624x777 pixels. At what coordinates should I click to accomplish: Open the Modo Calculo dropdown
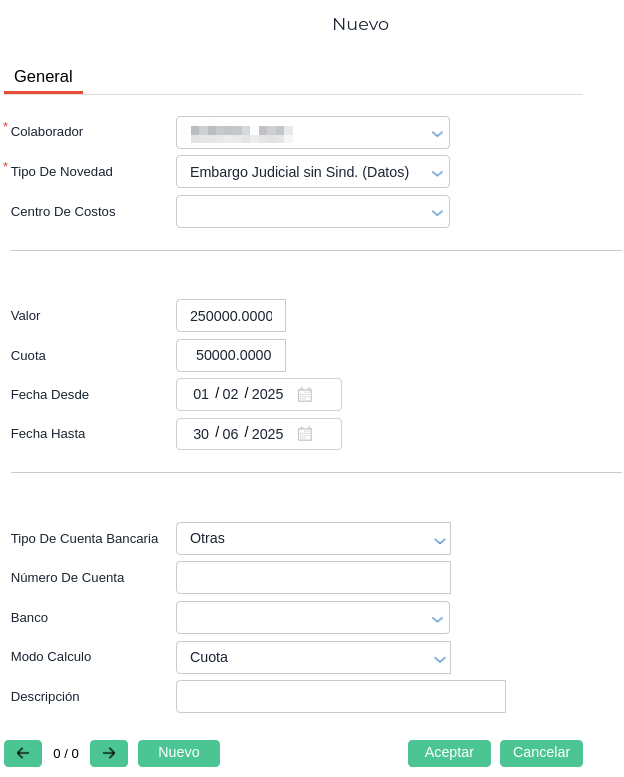(439, 658)
